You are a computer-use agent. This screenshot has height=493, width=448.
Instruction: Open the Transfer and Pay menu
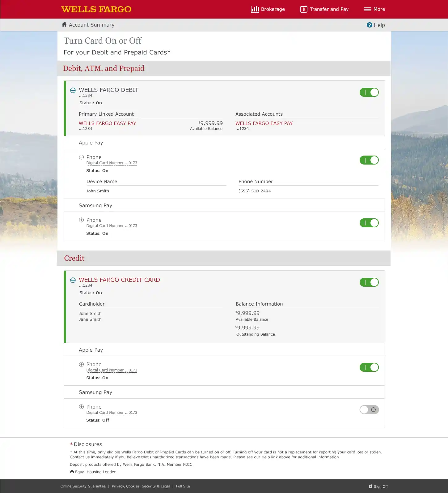tap(324, 9)
